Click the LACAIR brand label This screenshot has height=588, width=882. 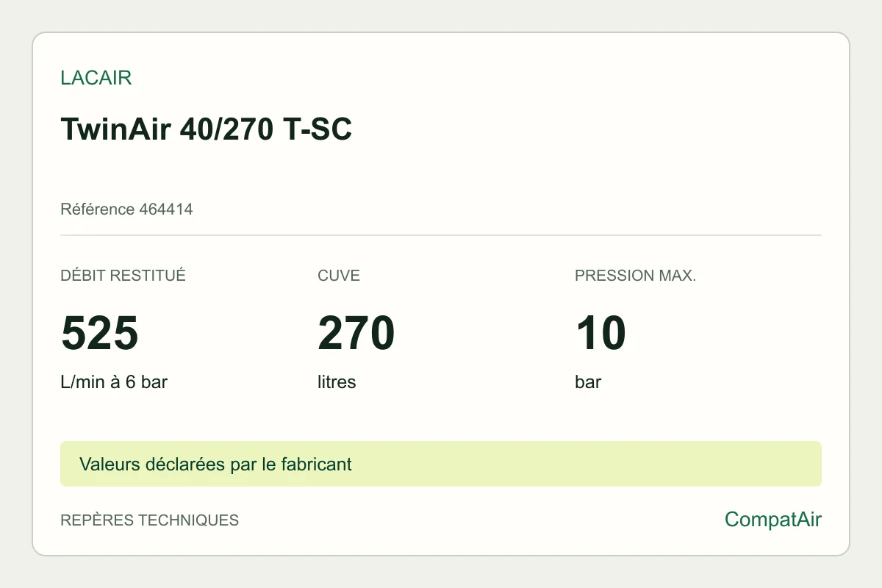pyautogui.click(x=96, y=79)
